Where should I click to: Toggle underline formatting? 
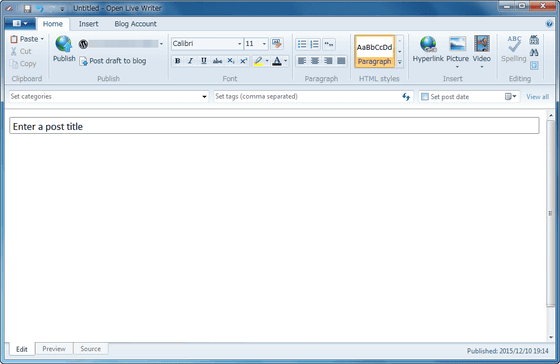[204, 61]
